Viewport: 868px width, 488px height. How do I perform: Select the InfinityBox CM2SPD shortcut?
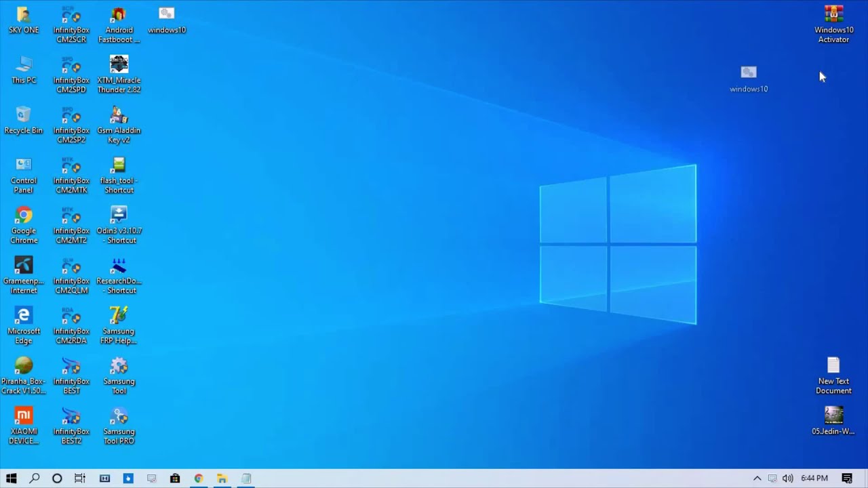[x=71, y=75]
